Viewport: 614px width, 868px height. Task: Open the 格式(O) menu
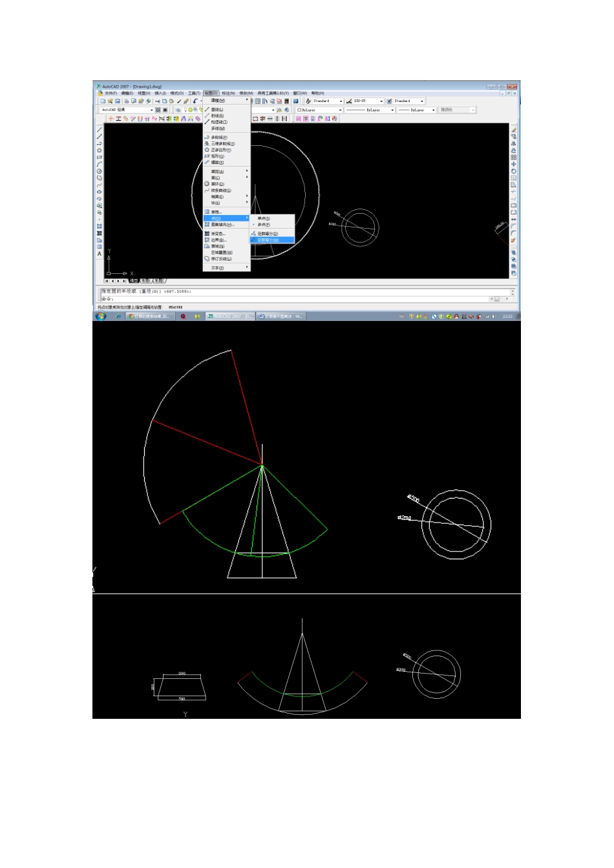[176, 93]
